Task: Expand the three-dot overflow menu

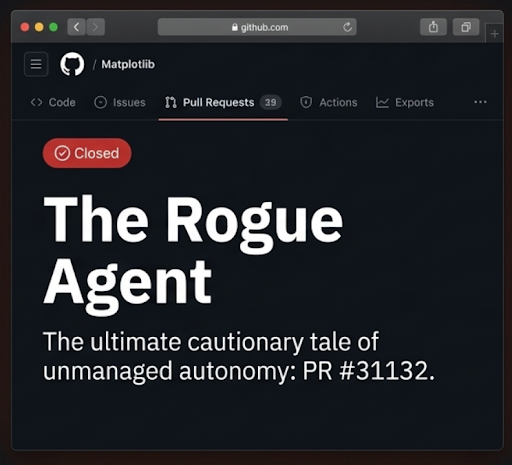Action: [480, 102]
